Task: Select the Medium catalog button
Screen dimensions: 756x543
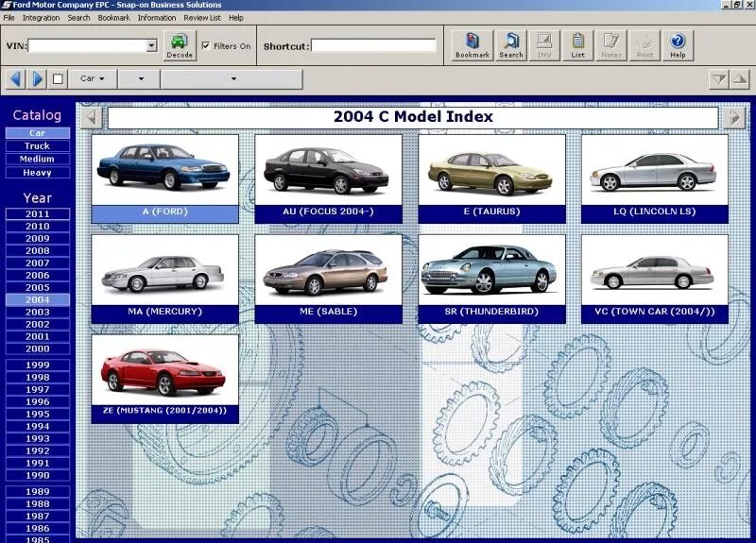Action: (x=38, y=159)
